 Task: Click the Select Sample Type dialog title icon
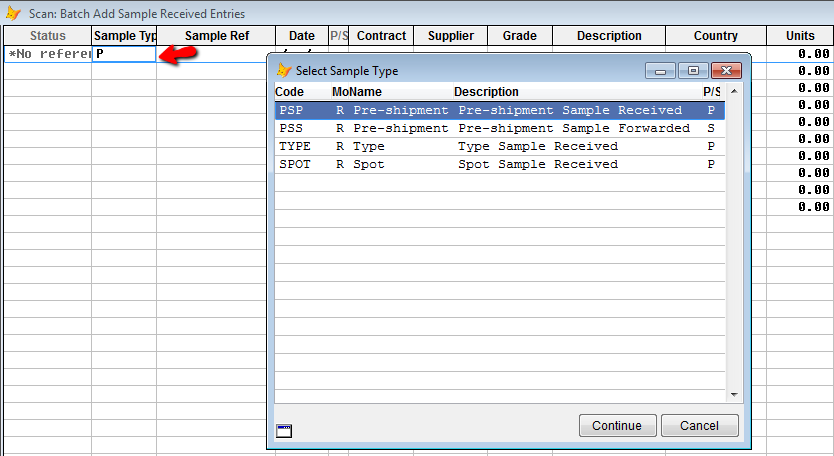coord(284,70)
